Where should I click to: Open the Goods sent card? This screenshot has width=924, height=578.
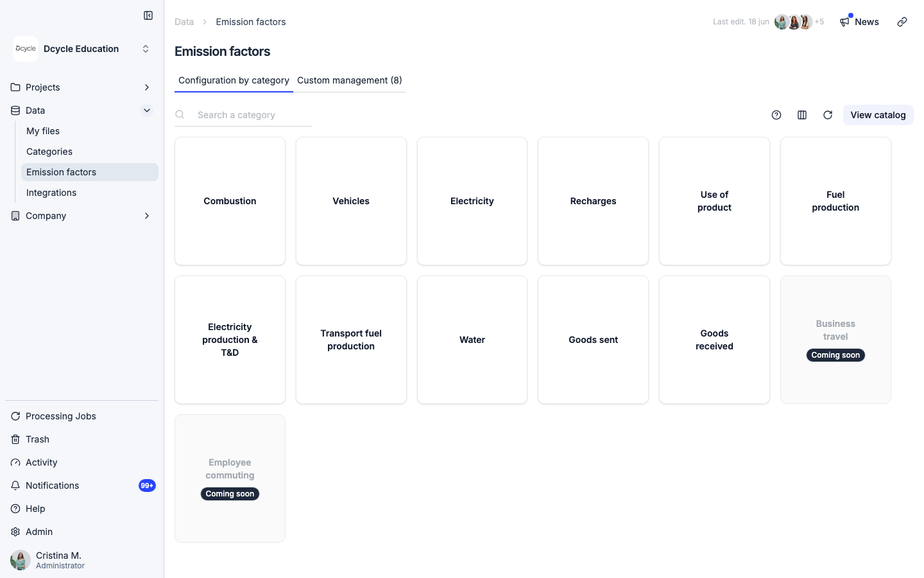tap(593, 340)
